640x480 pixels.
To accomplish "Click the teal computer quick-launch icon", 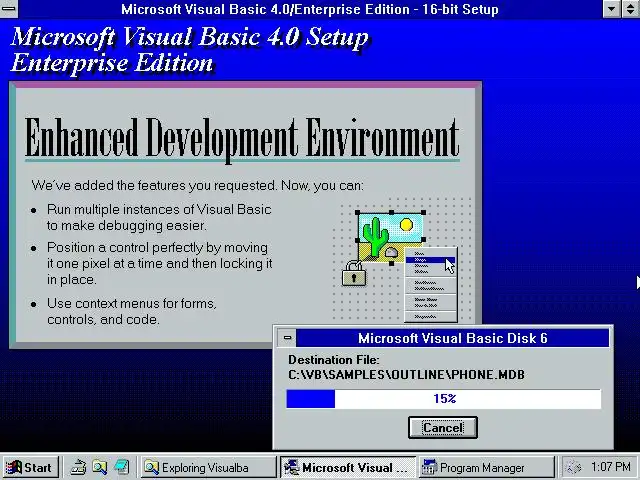I will [122, 467].
